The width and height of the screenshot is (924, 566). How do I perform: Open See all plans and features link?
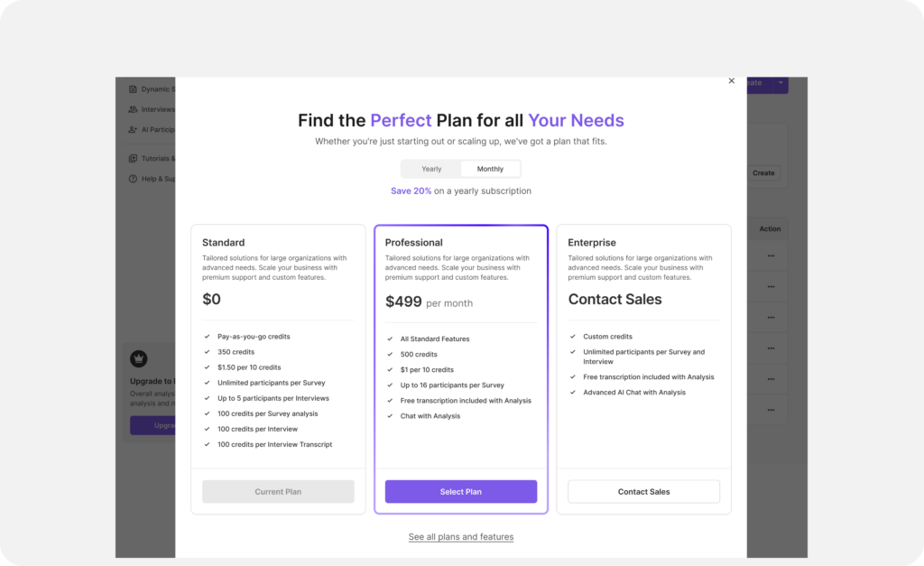click(x=461, y=536)
